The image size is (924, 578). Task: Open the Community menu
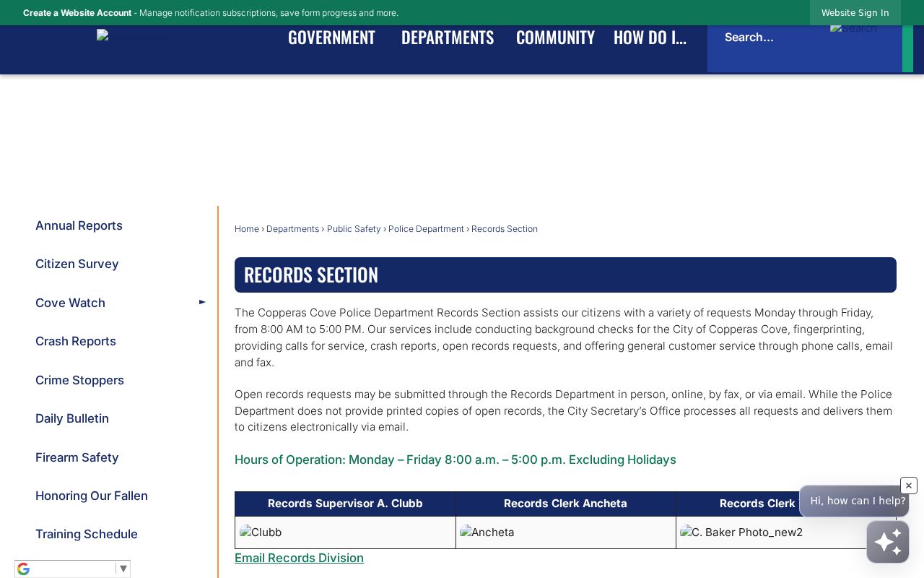coord(555,38)
